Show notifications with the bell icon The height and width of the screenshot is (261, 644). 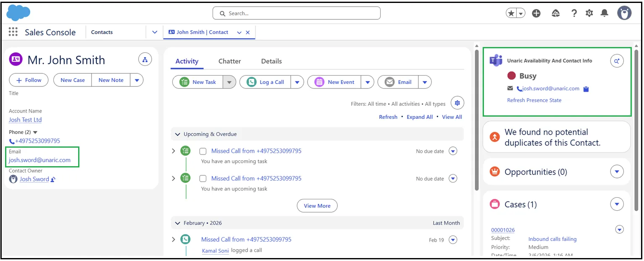point(604,13)
